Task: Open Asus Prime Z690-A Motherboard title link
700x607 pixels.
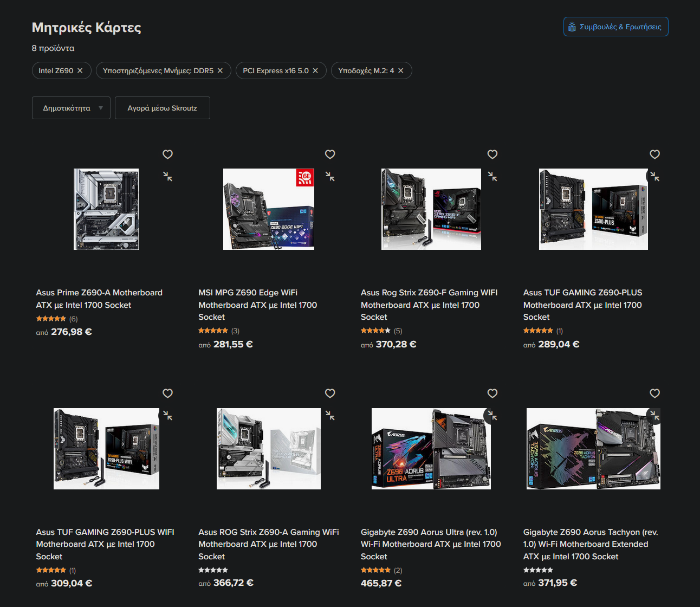Action: [x=99, y=299]
